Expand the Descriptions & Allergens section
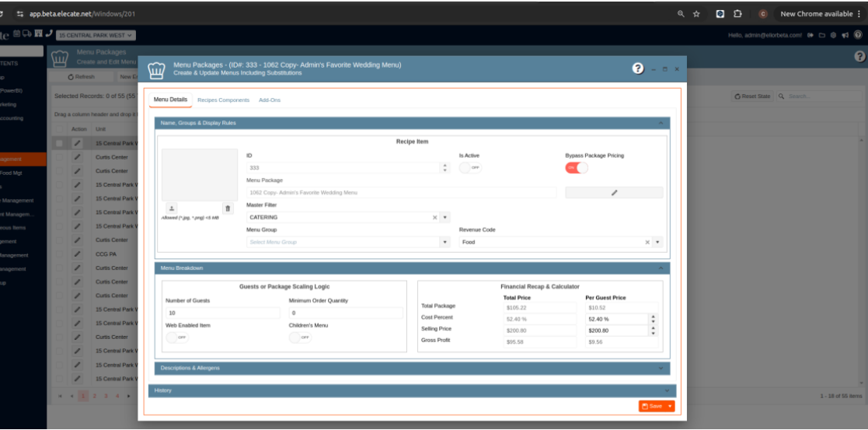 tap(661, 368)
